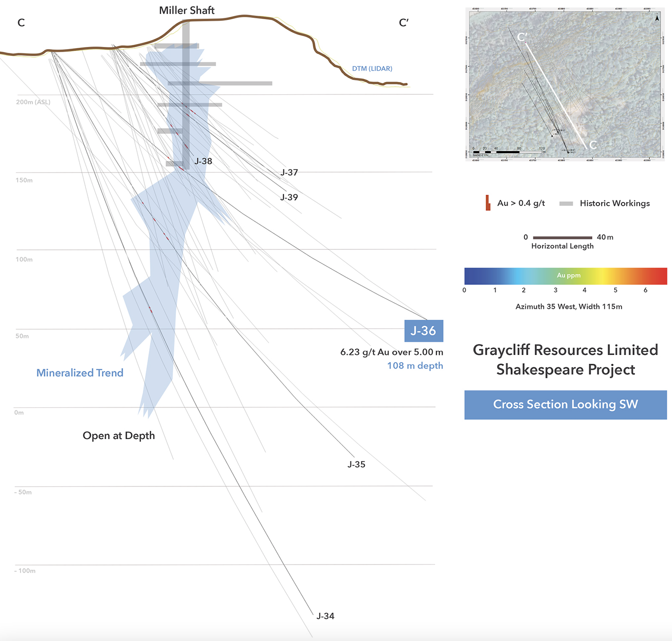The image size is (672, 641).
Task: Select the 108 m depth link
Action: [415, 366]
